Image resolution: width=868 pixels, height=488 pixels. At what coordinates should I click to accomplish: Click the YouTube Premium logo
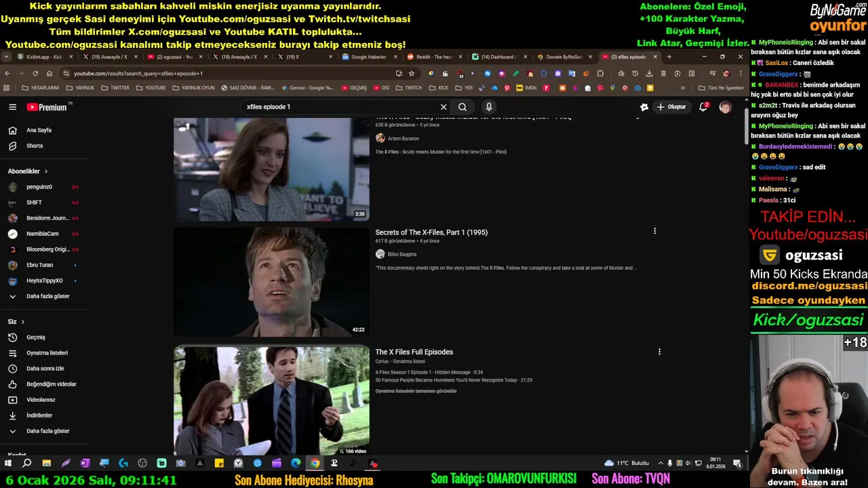[47, 107]
